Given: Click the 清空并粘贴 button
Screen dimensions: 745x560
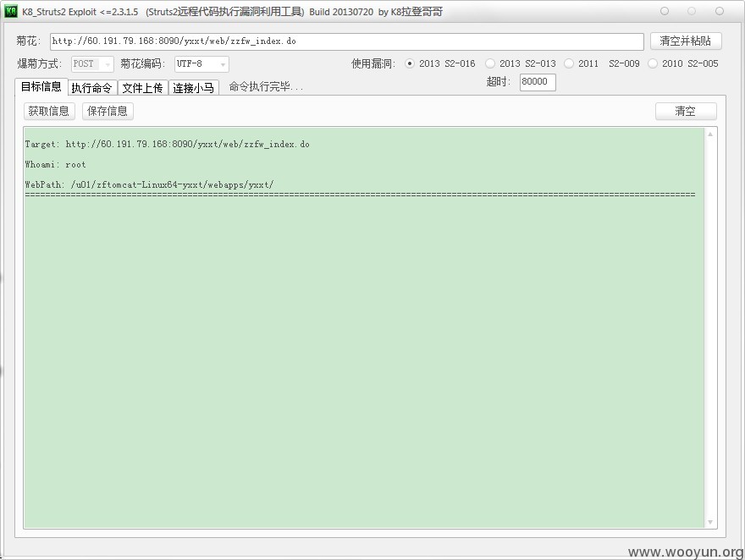Looking at the screenshot, I should click(686, 41).
